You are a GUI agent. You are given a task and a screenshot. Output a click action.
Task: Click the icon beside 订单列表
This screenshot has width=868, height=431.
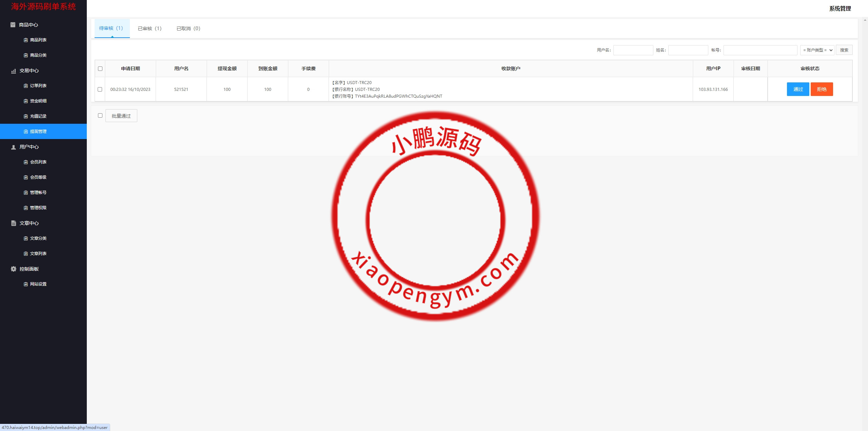(x=26, y=86)
